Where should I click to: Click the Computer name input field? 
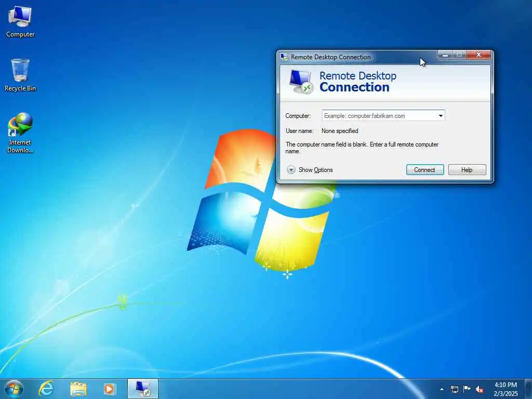379,116
